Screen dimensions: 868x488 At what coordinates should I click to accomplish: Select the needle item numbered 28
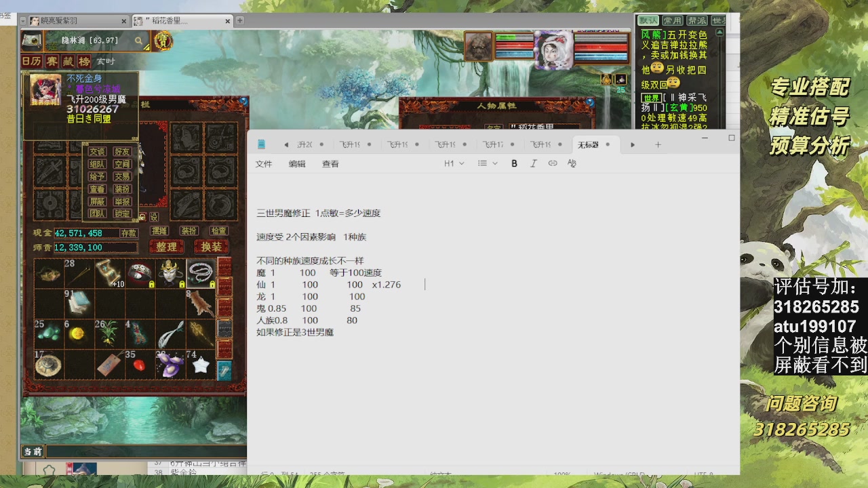coord(79,272)
